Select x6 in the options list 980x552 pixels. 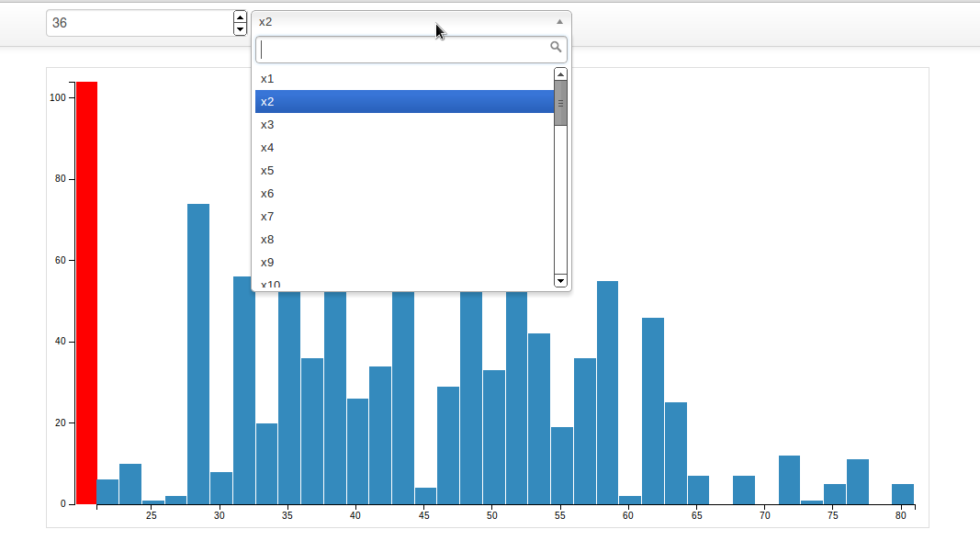[x=404, y=194]
